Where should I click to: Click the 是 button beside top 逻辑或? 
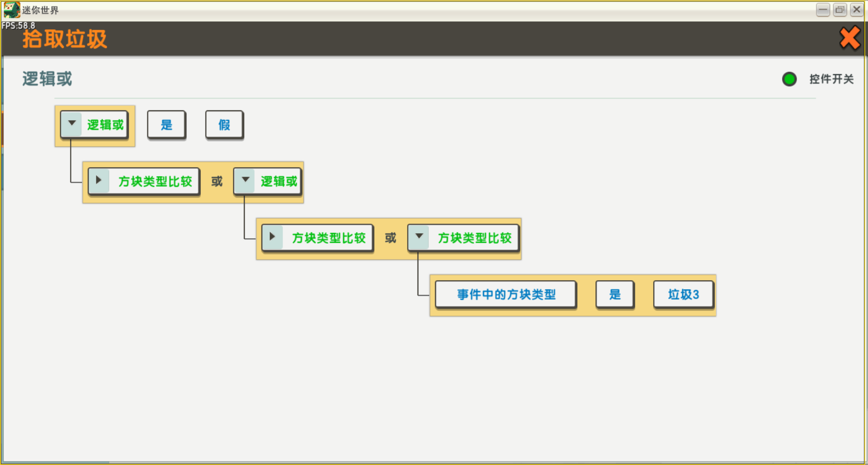166,125
